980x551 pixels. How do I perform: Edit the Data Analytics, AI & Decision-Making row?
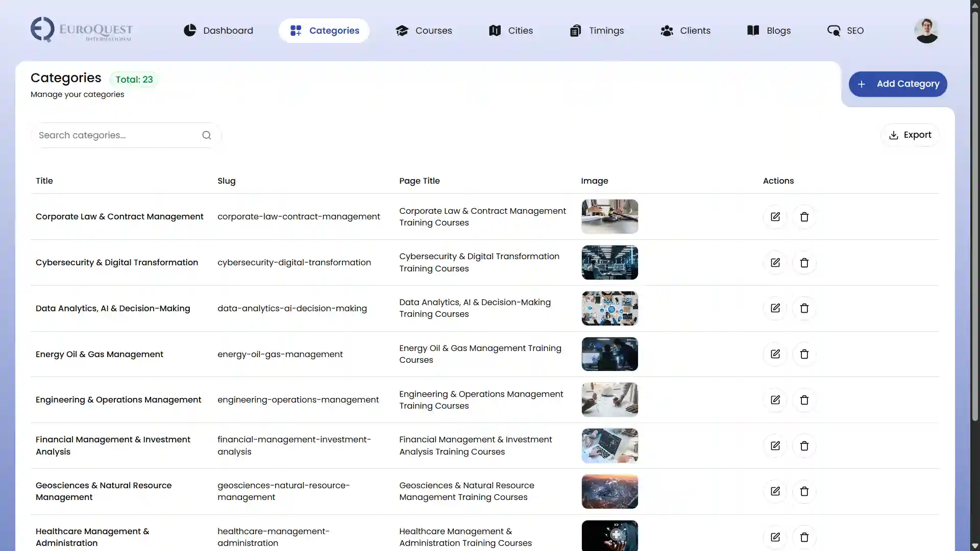point(775,308)
